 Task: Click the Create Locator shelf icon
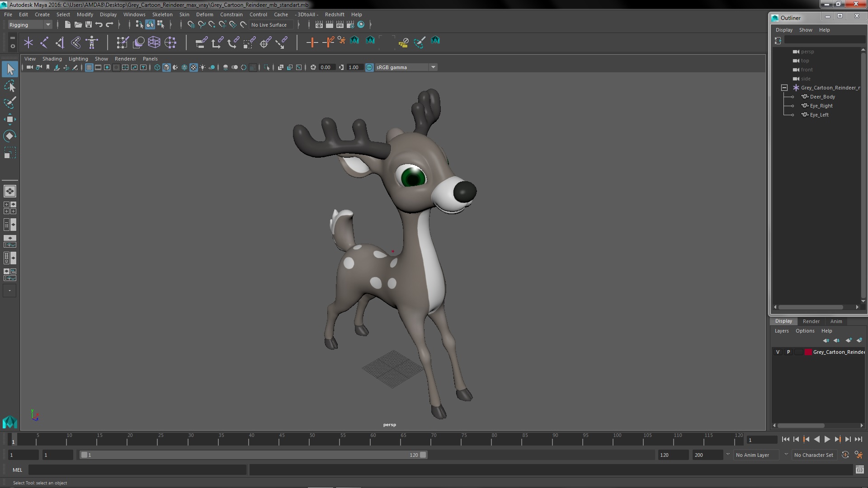tap(28, 42)
